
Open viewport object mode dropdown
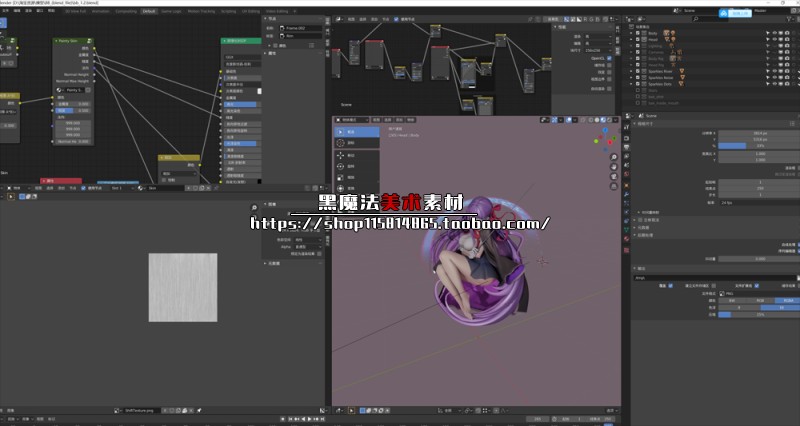pyautogui.click(x=352, y=120)
